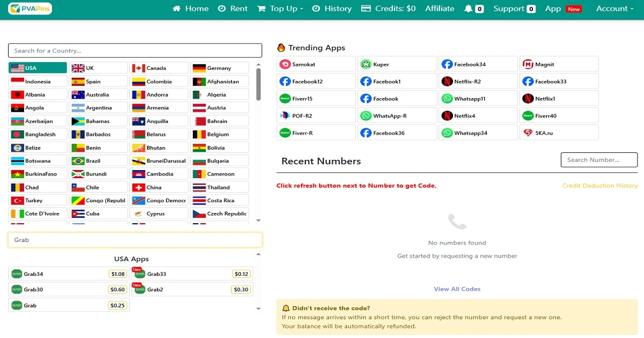
Task: Select Fiverr15 trending app
Action: point(316,98)
